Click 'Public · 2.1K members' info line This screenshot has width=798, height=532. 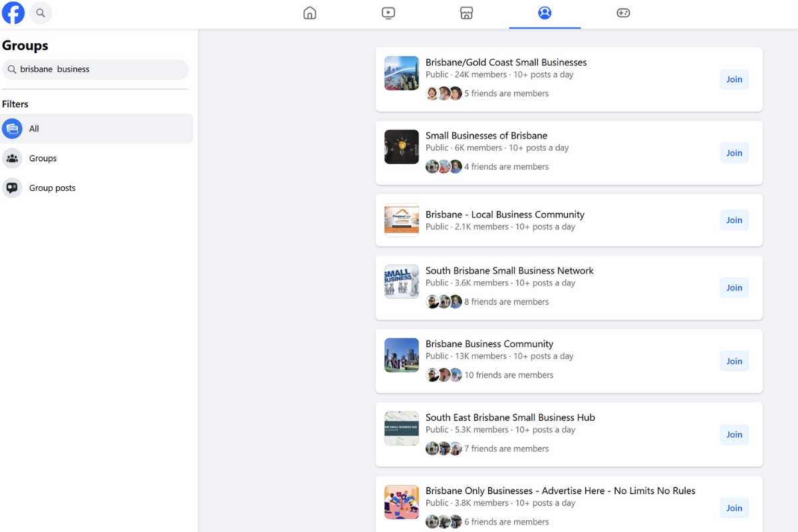501,227
